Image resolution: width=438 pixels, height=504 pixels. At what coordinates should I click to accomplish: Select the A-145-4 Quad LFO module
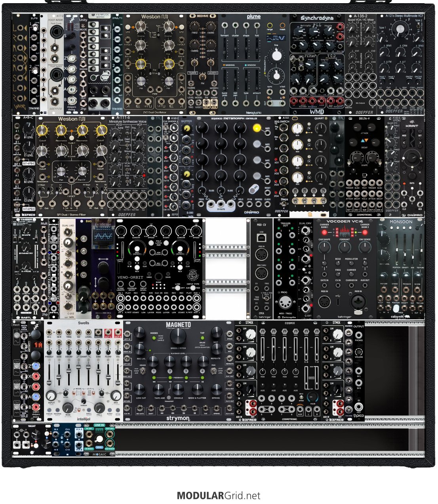392,166
